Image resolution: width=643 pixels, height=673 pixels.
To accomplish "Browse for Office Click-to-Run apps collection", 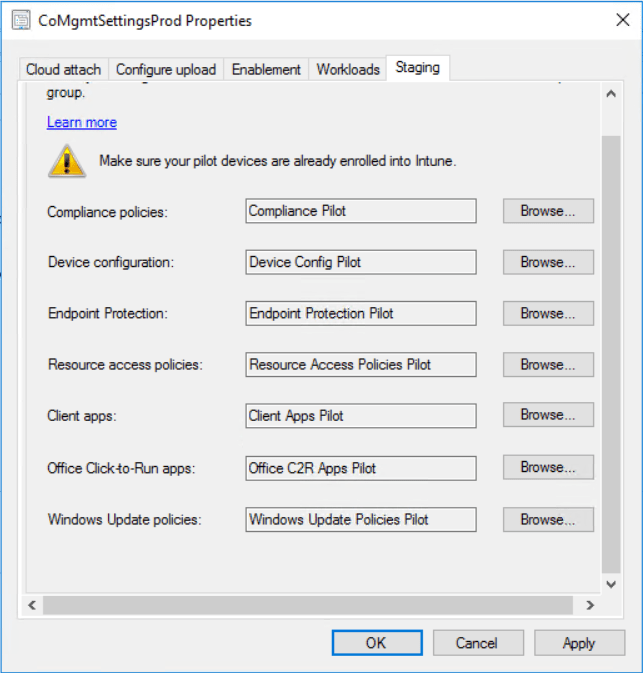I will tap(548, 467).
